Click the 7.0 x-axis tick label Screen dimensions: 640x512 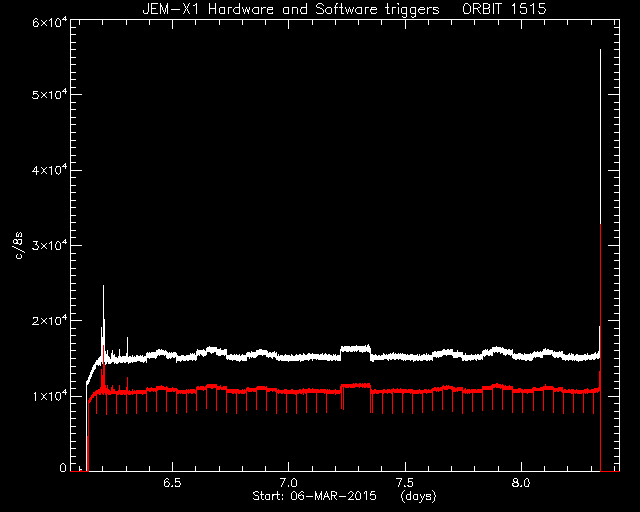(288, 483)
